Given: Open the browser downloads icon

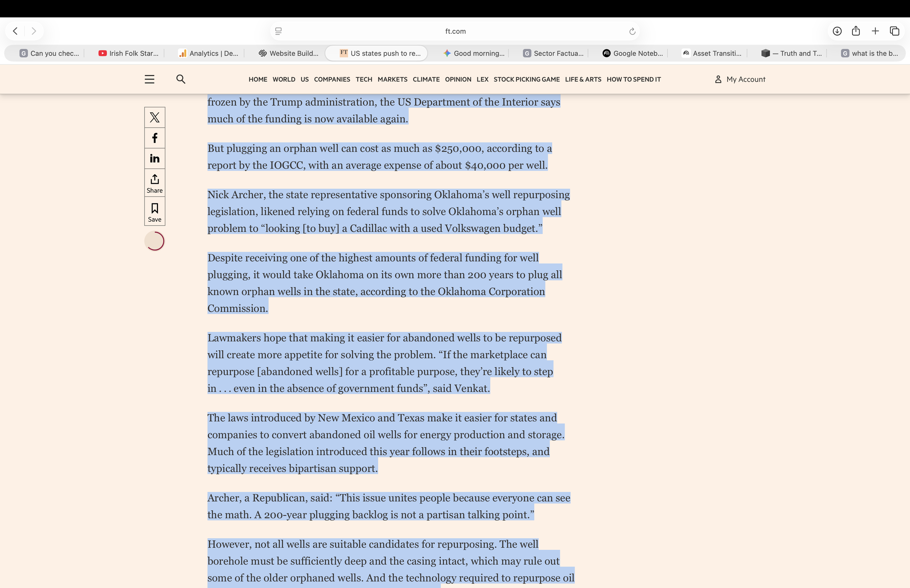Looking at the screenshot, I should (837, 31).
